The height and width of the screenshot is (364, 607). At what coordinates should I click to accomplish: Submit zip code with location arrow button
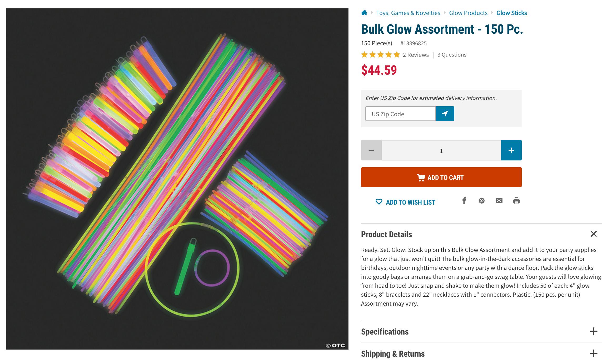point(445,114)
